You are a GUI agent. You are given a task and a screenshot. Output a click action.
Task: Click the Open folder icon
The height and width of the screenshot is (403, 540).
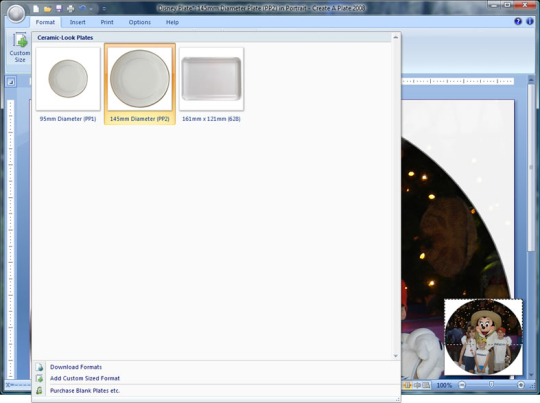[x=48, y=8]
